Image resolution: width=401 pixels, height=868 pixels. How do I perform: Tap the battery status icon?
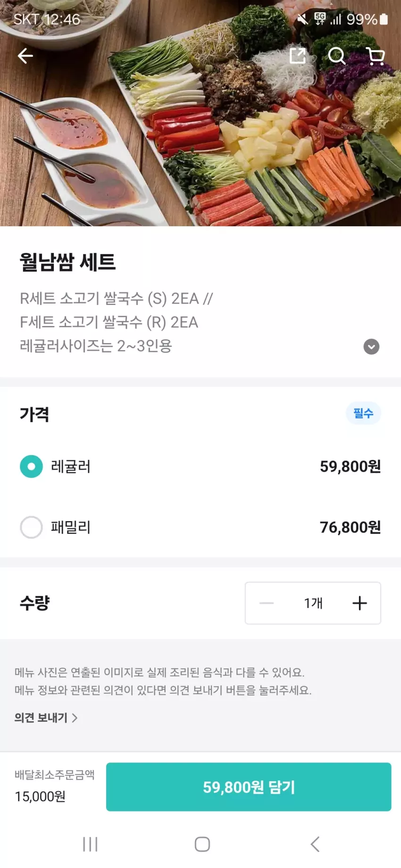pyautogui.click(x=384, y=19)
